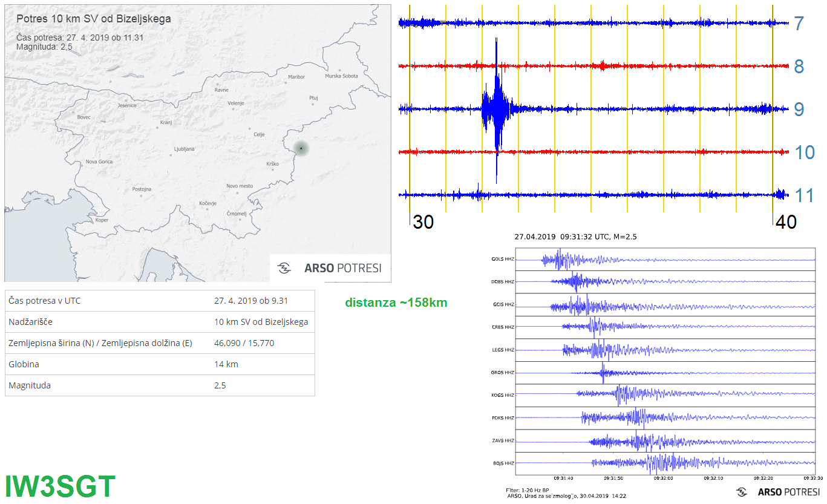Click the 09:32:20 time tick label
Screen dimensions: 827x504
pos(764,478)
